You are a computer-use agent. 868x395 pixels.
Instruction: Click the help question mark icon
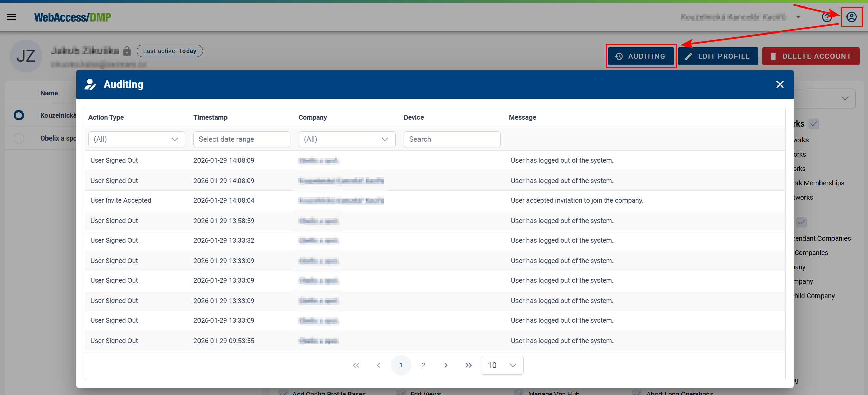tap(827, 17)
